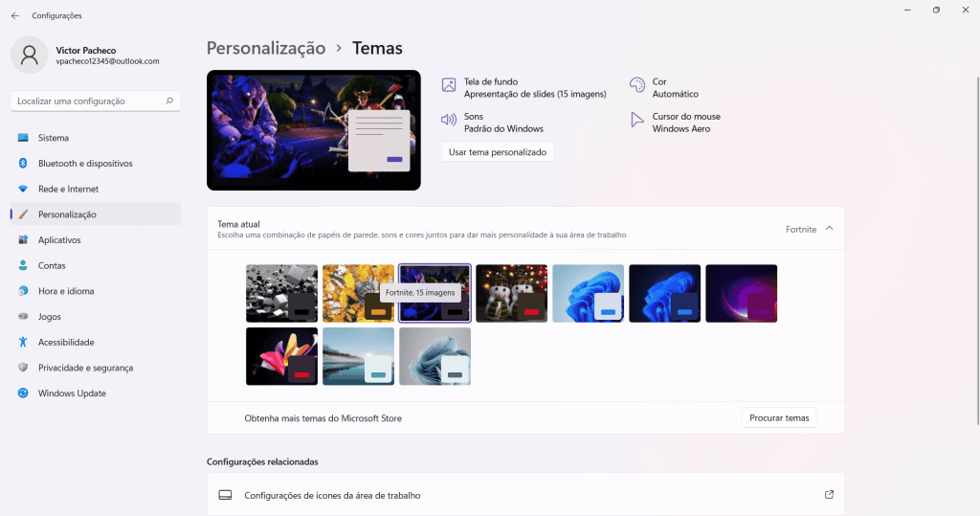Screen dimensions: 980x516
Task: Click the Cor palette icon
Action: (636, 85)
